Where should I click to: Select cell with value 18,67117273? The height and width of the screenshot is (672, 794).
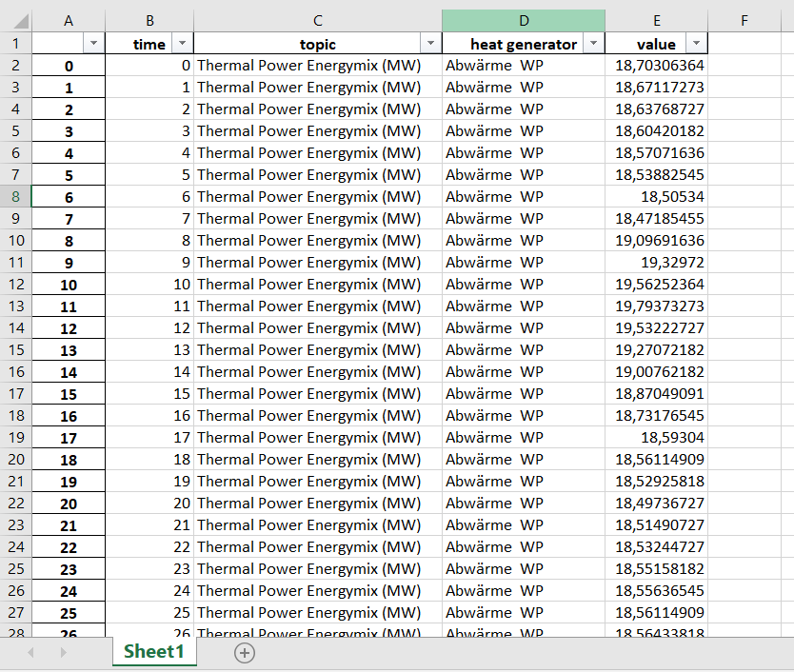point(656,88)
